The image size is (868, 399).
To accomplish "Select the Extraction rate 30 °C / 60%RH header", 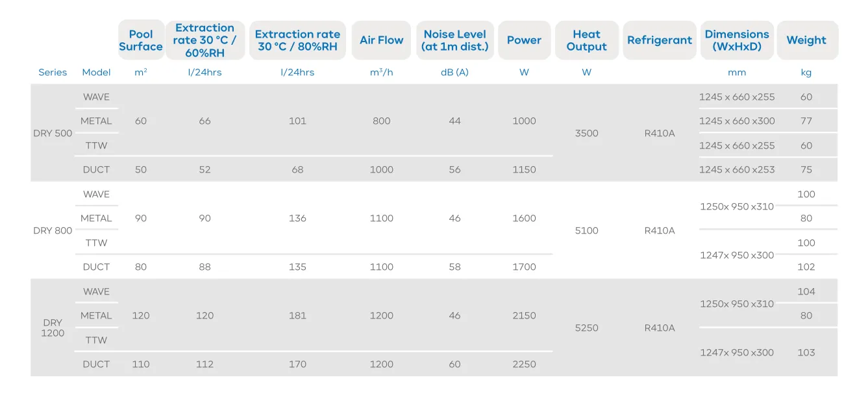I will point(205,40).
